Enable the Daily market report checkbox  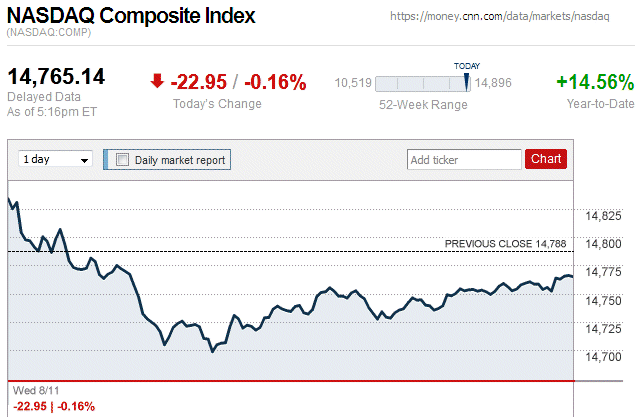point(123,160)
